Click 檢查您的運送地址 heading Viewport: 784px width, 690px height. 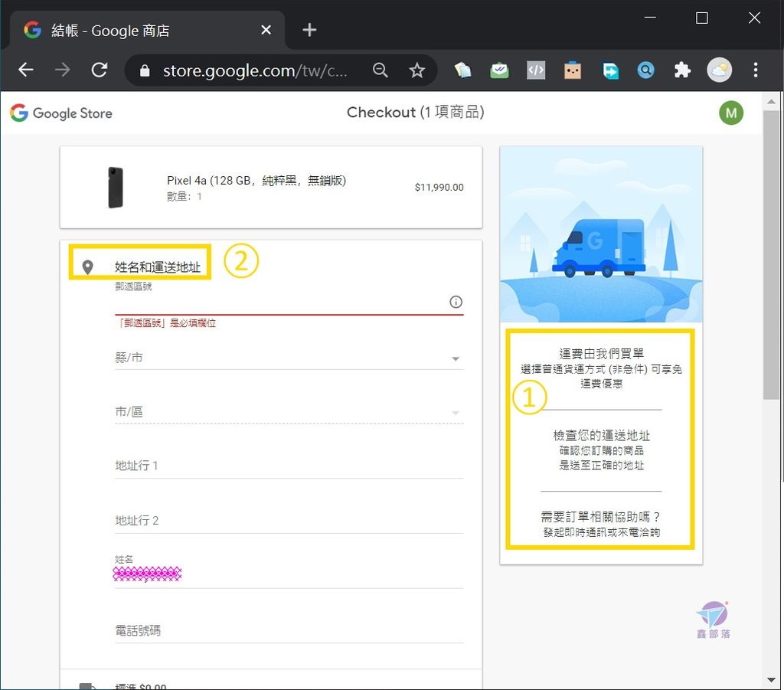(x=601, y=436)
